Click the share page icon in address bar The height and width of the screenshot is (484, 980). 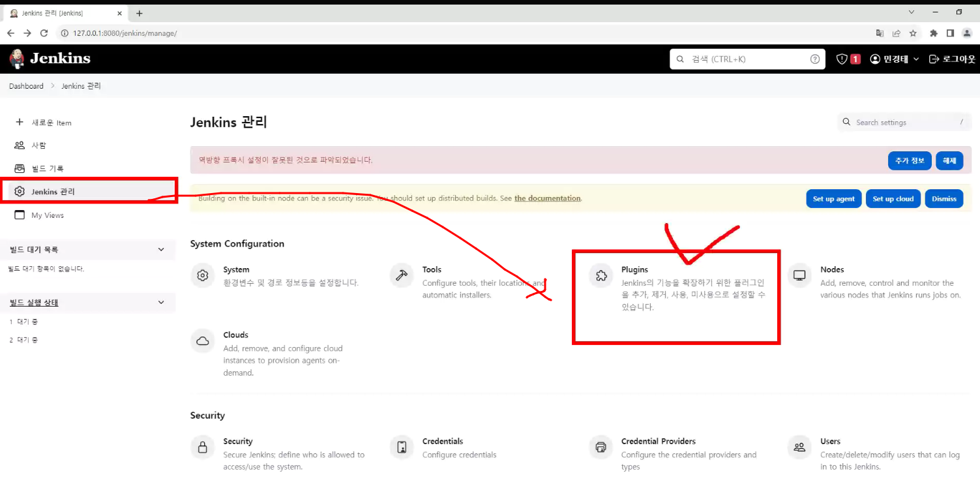(897, 33)
